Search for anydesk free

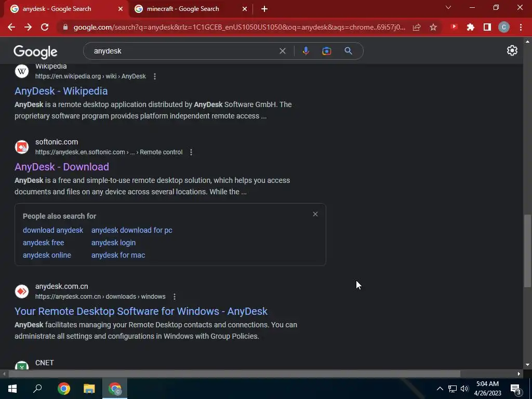44,243
